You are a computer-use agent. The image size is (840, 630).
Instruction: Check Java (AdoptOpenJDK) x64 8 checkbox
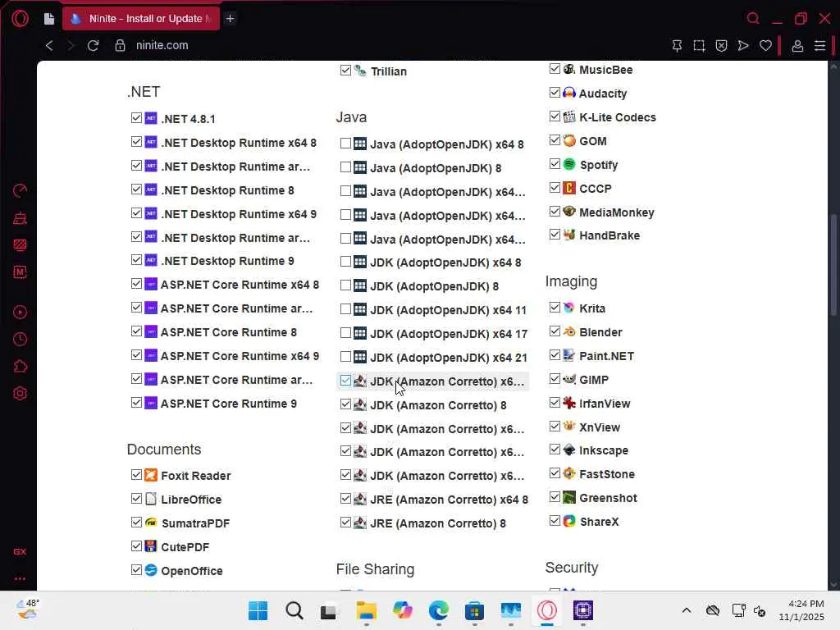coord(345,144)
